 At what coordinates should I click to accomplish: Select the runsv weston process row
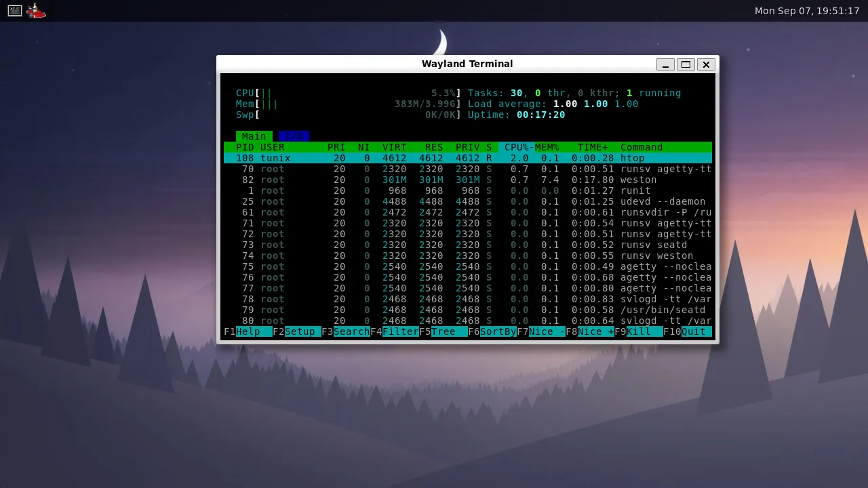468,256
